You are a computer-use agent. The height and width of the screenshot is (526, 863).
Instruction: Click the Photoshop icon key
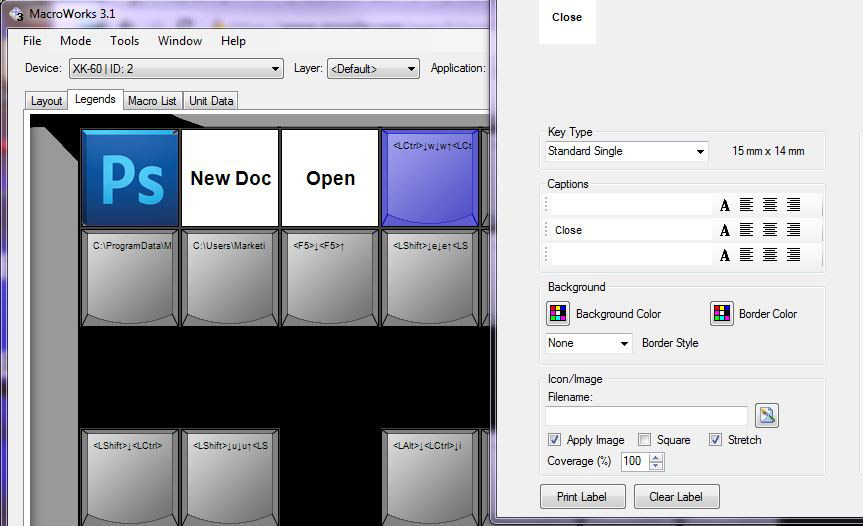click(x=130, y=178)
